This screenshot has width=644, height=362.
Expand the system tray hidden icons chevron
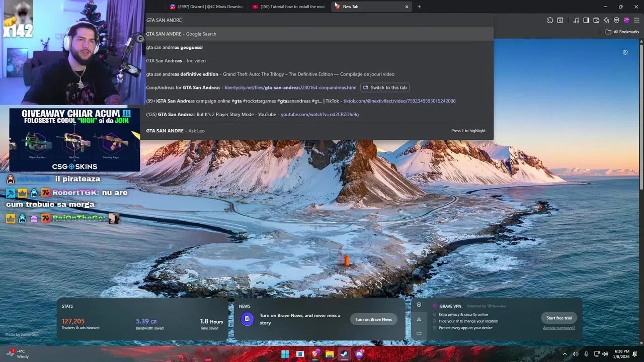pyautogui.click(x=565, y=354)
